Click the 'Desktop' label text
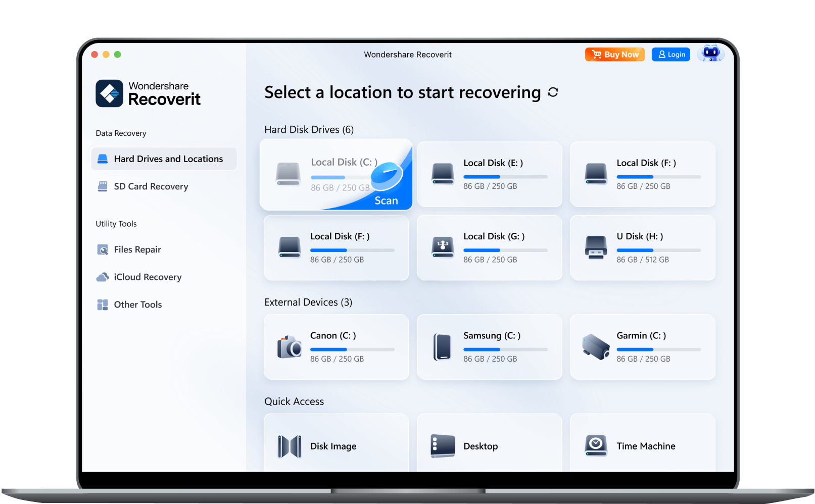 [x=481, y=446]
